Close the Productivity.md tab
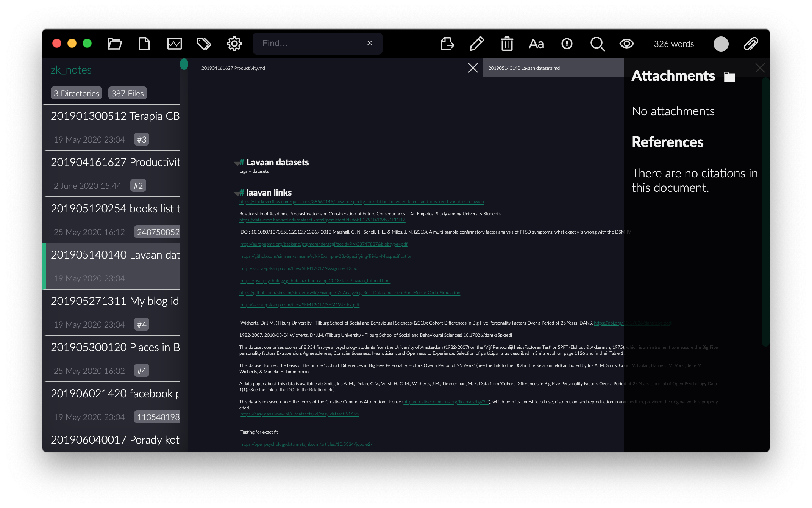This screenshot has height=508, width=812. 473,68
